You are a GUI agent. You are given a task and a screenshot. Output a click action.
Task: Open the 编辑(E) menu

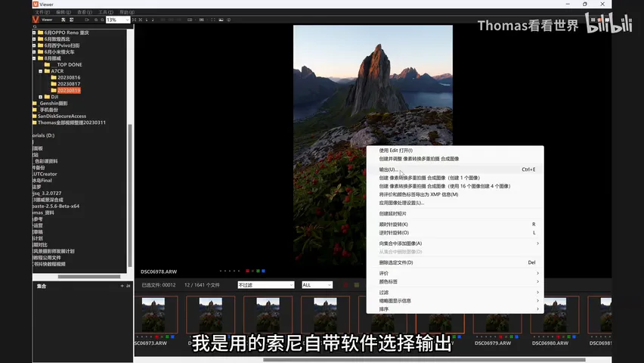(x=63, y=12)
